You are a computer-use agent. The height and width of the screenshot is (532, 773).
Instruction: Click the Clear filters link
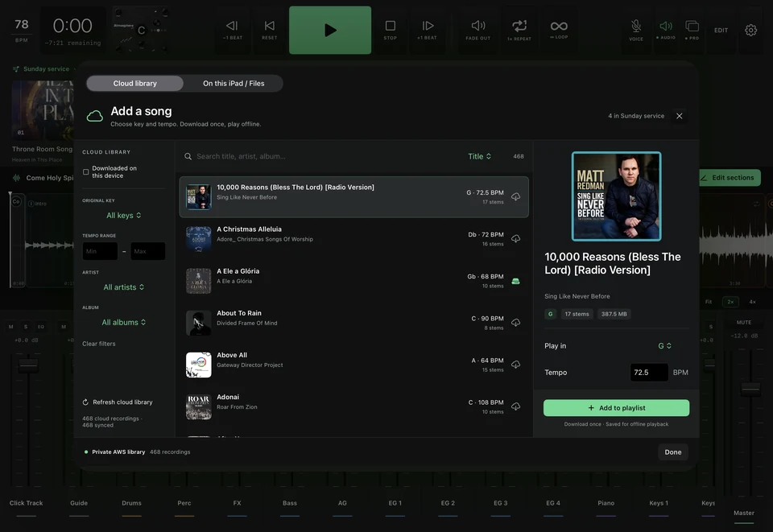point(98,344)
